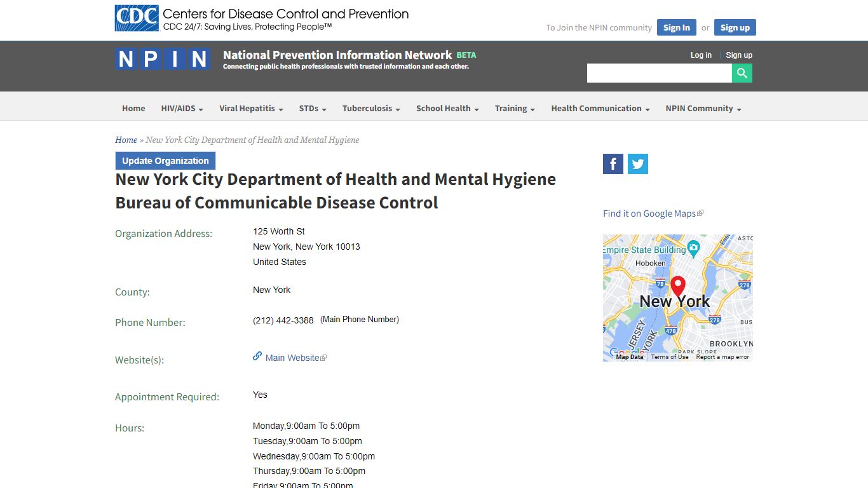Image resolution: width=868 pixels, height=488 pixels.
Task: Click the phone number (212) 442-3388
Action: [x=283, y=321]
